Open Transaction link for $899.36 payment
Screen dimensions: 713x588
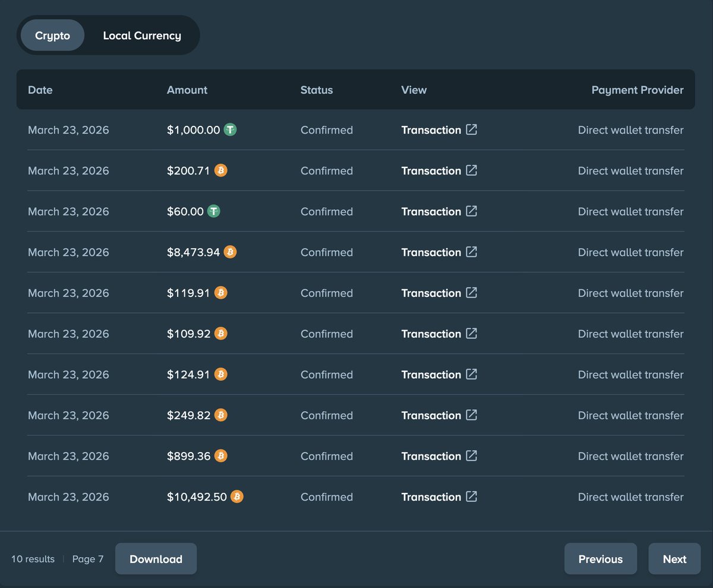(439, 456)
